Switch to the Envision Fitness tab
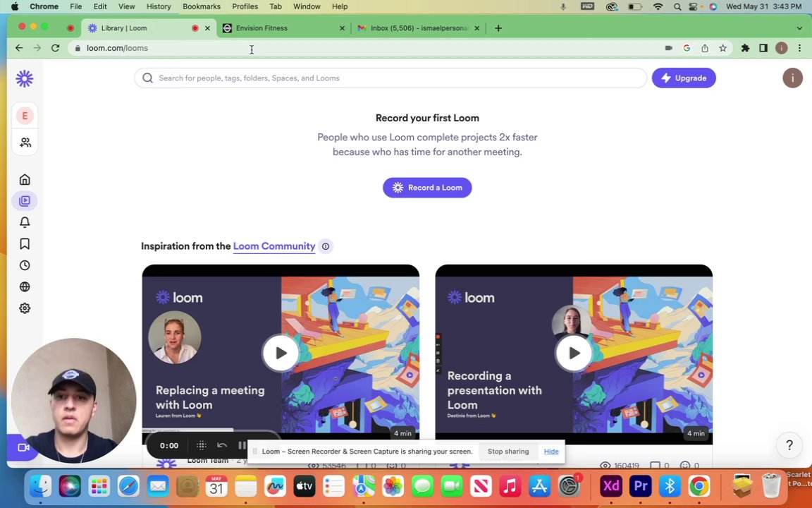 (x=282, y=28)
